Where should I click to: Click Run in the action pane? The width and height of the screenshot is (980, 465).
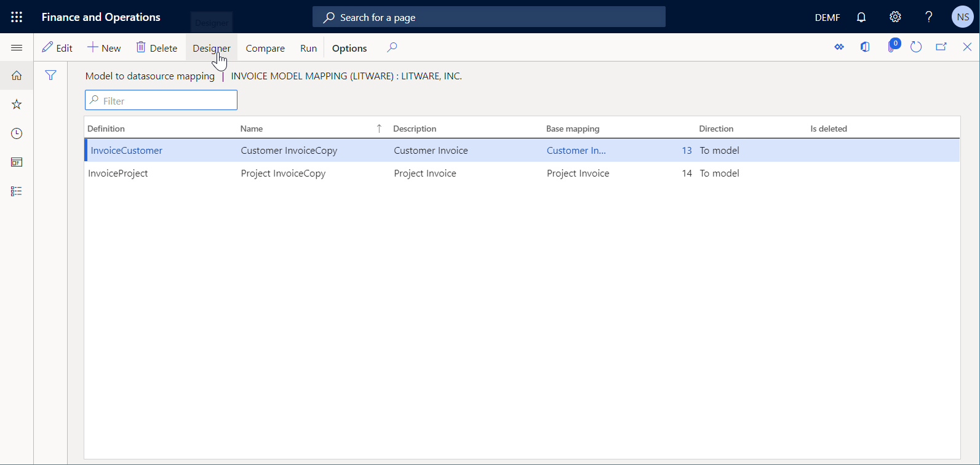(x=308, y=48)
